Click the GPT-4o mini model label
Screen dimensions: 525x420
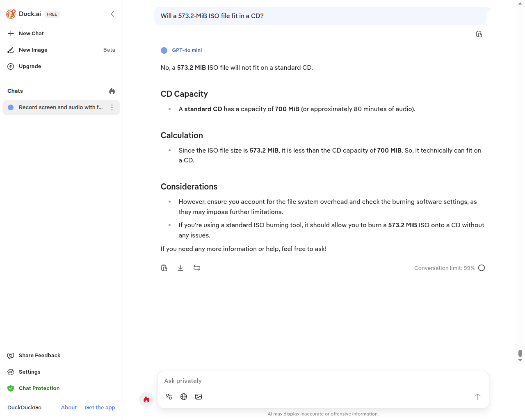(x=187, y=50)
